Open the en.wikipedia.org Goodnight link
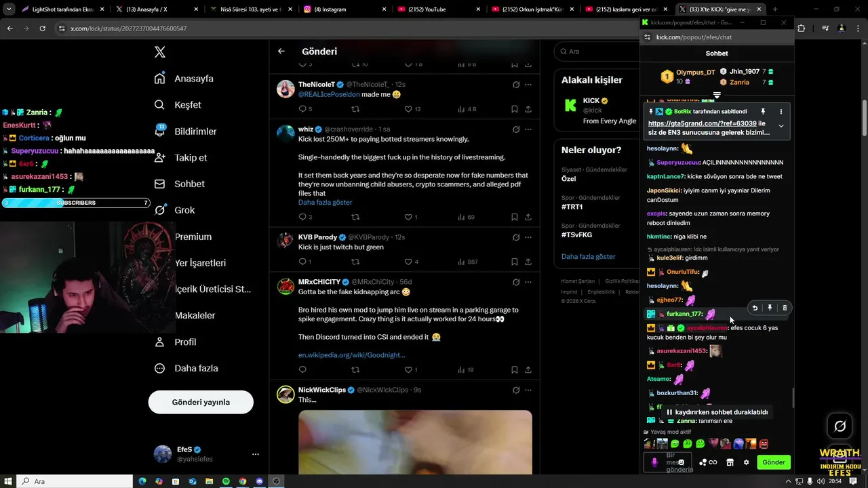This screenshot has height=488, width=868. click(x=351, y=354)
